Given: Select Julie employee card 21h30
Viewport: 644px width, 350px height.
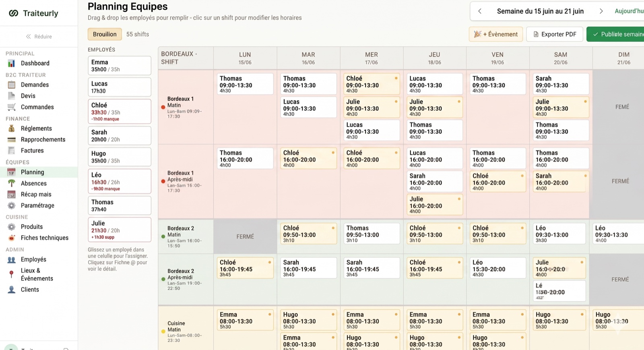Looking at the screenshot, I should point(120,230).
